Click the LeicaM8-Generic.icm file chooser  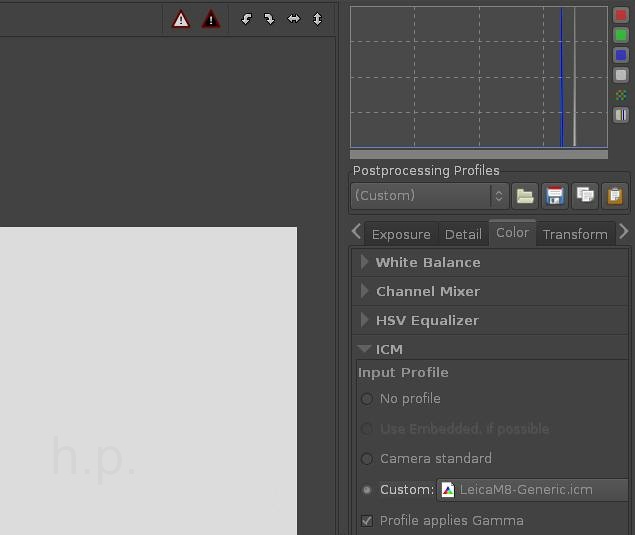[532, 490]
